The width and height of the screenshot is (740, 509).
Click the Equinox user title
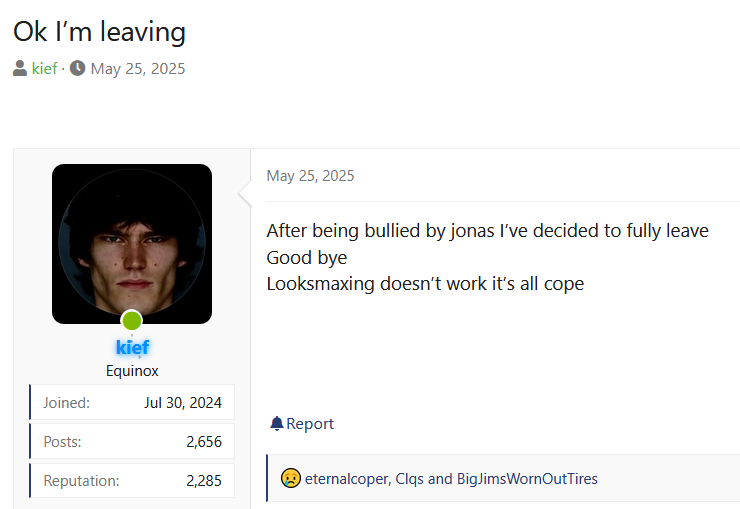click(x=131, y=371)
